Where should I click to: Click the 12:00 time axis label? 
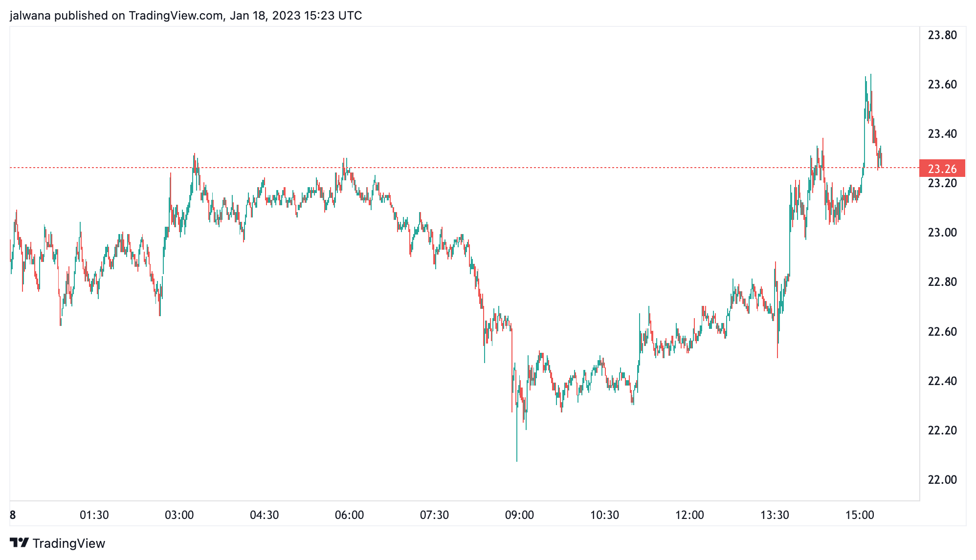(x=689, y=515)
